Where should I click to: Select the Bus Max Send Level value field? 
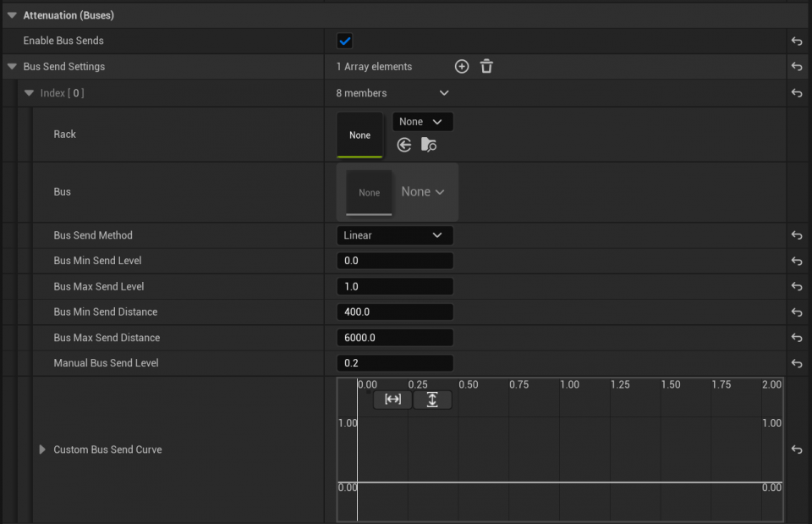[394, 286]
